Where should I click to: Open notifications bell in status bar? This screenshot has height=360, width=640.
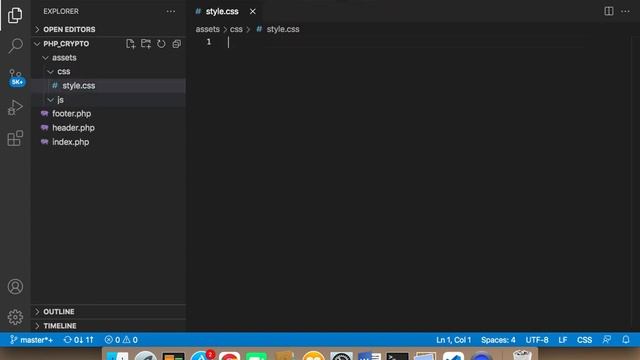626,340
